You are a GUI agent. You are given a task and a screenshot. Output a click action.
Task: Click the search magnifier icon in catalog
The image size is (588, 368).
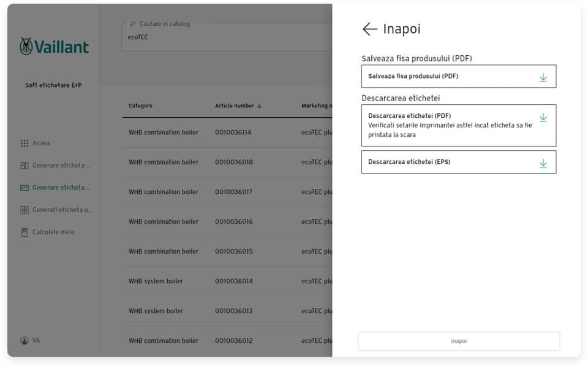(x=133, y=25)
